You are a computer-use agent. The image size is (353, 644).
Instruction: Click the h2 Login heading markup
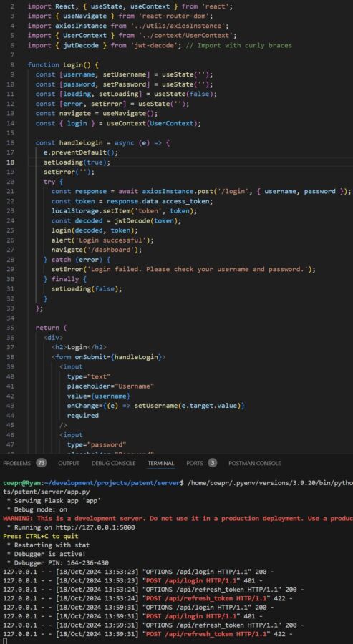click(x=79, y=348)
